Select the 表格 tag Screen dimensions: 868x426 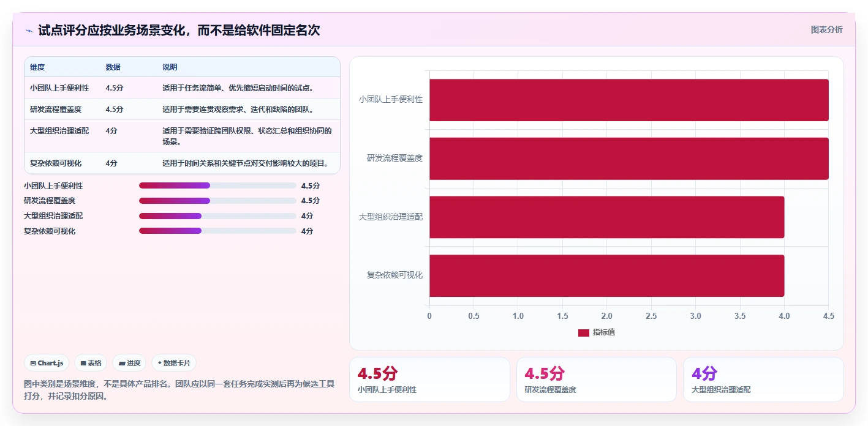pos(91,363)
